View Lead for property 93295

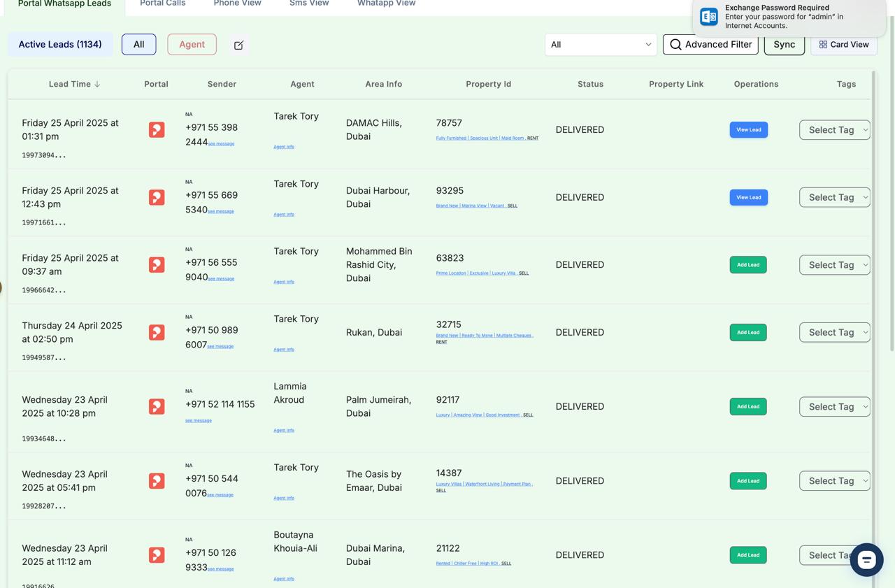click(749, 197)
